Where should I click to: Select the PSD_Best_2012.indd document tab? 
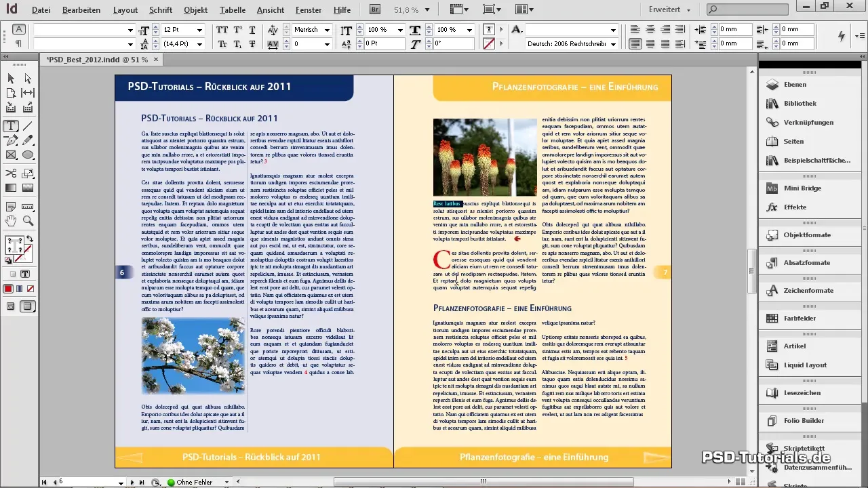pos(97,60)
